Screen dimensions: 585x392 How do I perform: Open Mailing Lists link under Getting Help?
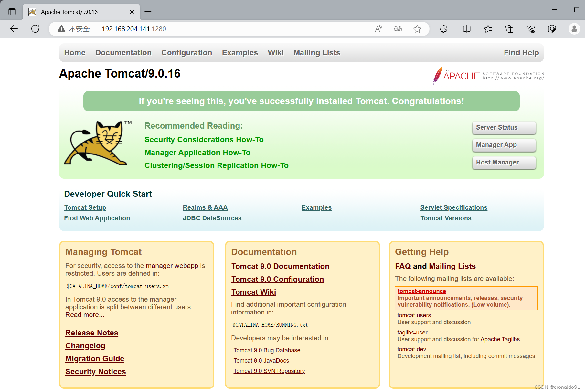(x=452, y=266)
